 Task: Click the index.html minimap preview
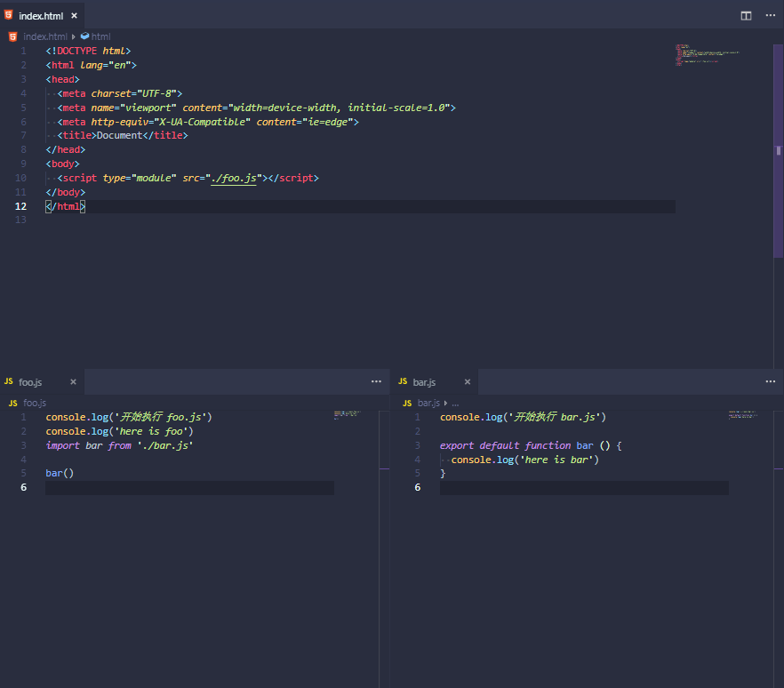707,54
